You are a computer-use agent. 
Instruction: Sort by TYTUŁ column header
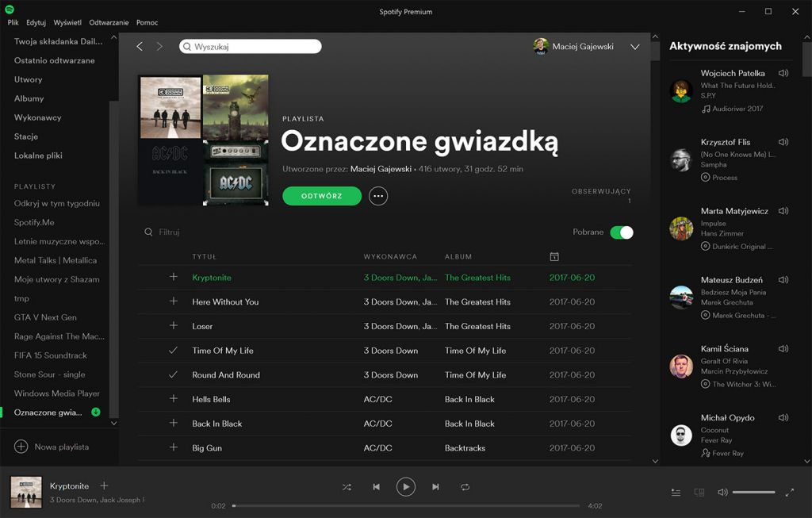coord(204,256)
